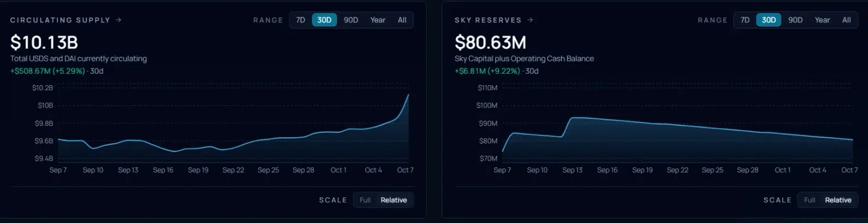868x223 pixels.
Task: Click Sep 16 label on Circulating Supply chart
Action: [163, 170]
